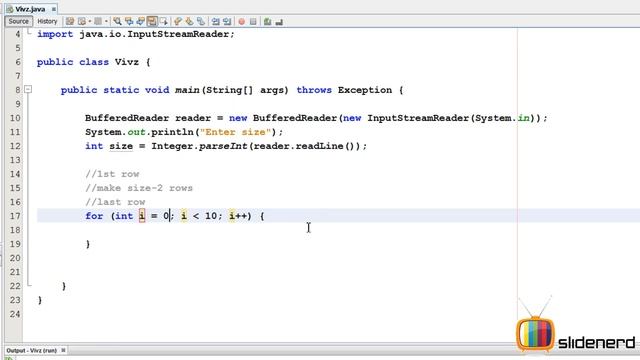Click the word throws on line 8
Viewport: 640px width, 360px height.
pyautogui.click(x=314, y=90)
